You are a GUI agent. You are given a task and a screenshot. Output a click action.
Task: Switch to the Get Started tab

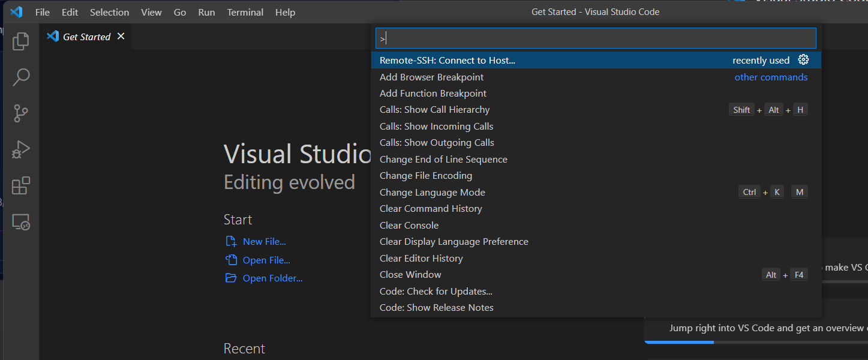pos(86,36)
